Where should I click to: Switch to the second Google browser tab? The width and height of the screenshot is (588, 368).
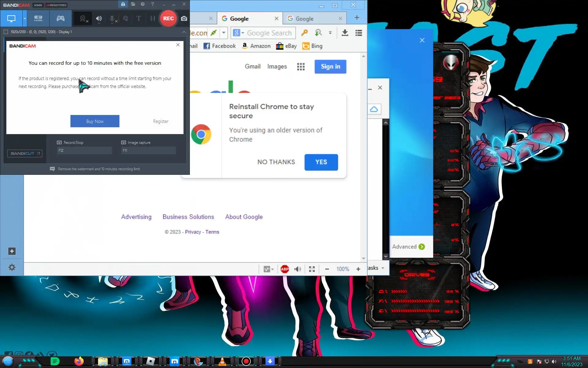coord(312,18)
